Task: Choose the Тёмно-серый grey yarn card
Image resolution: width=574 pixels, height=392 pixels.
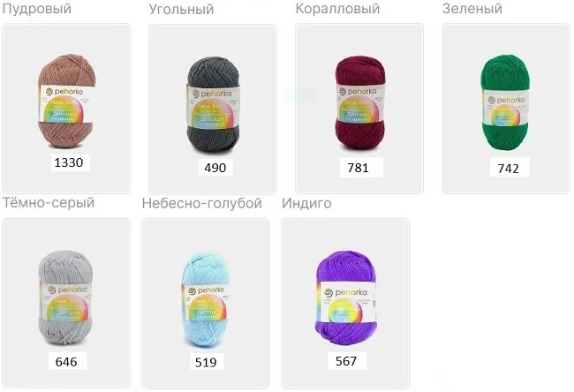Action: pyautogui.click(x=66, y=303)
